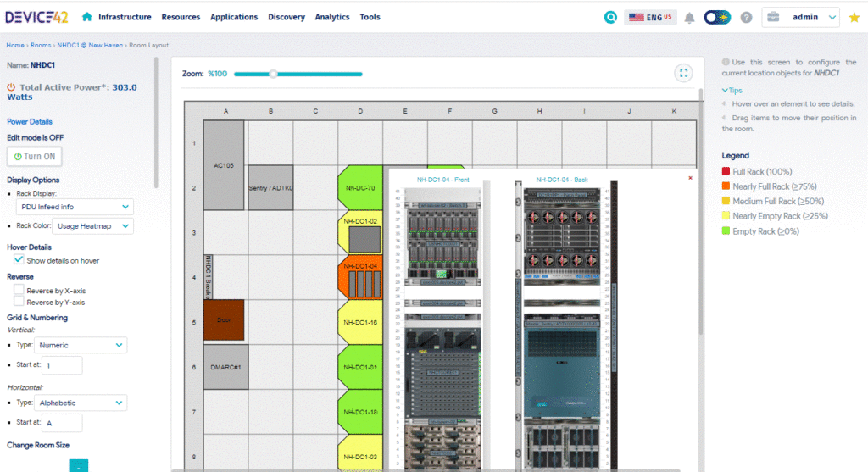Image resolution: width=868 pixels, height=472 pixels.
Task: Enable Reverse by X-axis
Action: [x=19, y=290]
